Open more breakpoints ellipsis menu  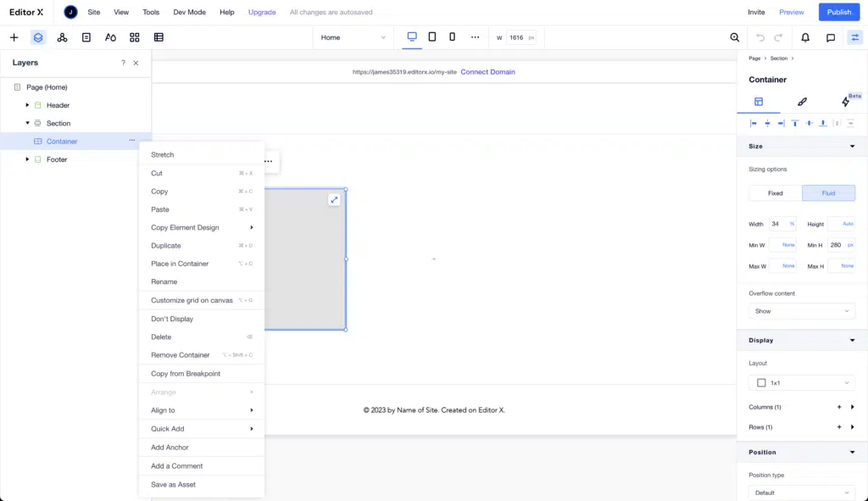tap(475, 37)
